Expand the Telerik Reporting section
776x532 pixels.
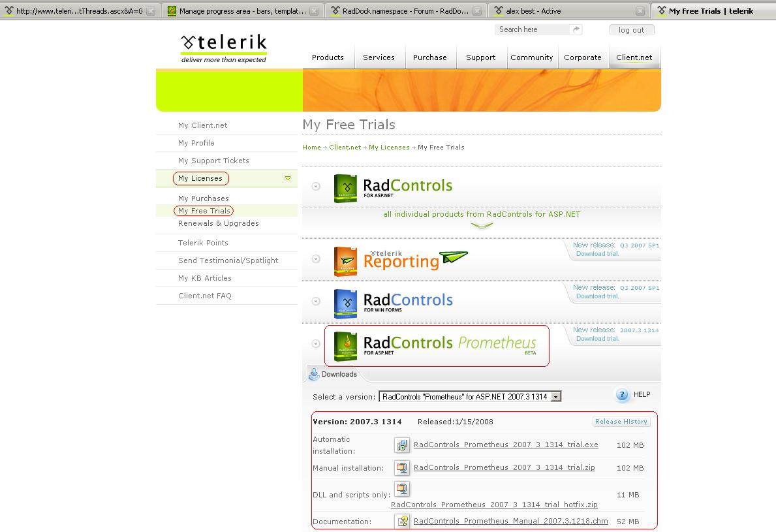[316, 259]
